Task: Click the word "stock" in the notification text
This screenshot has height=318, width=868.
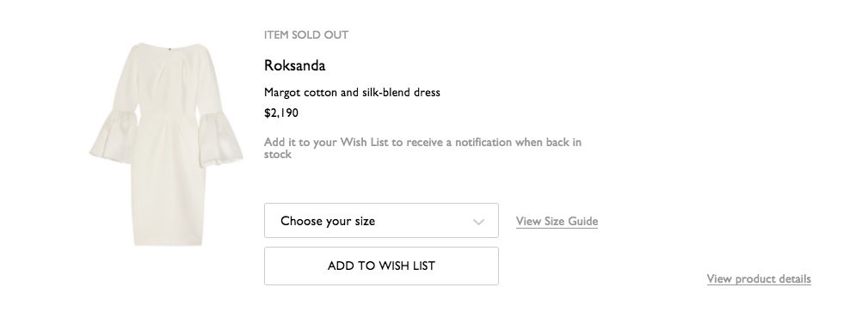Action: pyautogui.click(x=277, y=155)
